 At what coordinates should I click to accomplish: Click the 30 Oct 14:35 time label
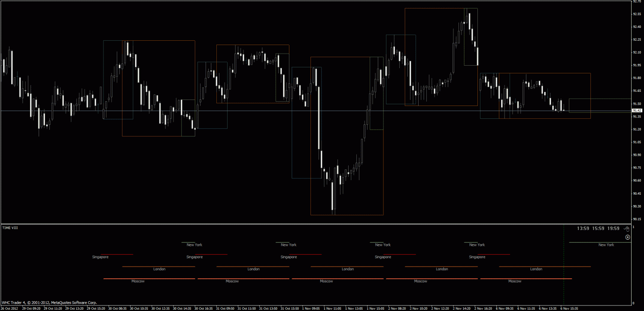(182, 308)
